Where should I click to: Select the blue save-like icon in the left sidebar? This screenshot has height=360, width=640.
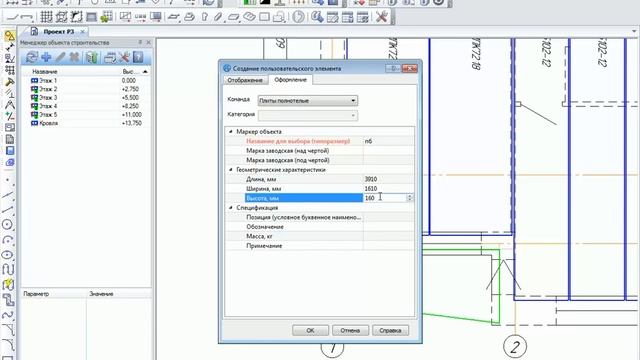(9, 151)
